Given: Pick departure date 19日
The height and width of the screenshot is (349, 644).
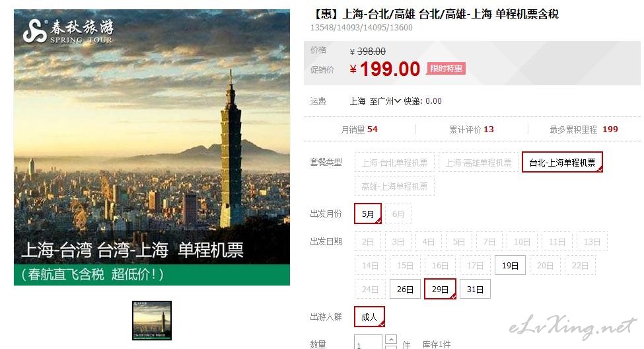Looking at the screenshot, I should click(510, 266).
